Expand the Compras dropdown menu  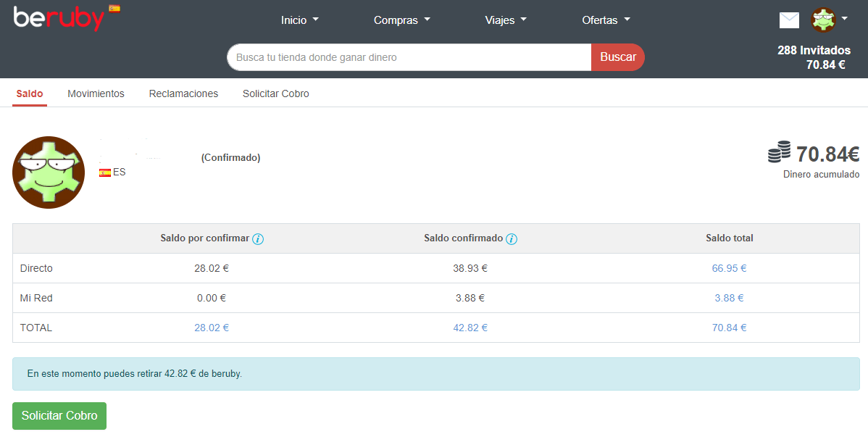coord(401,20)
